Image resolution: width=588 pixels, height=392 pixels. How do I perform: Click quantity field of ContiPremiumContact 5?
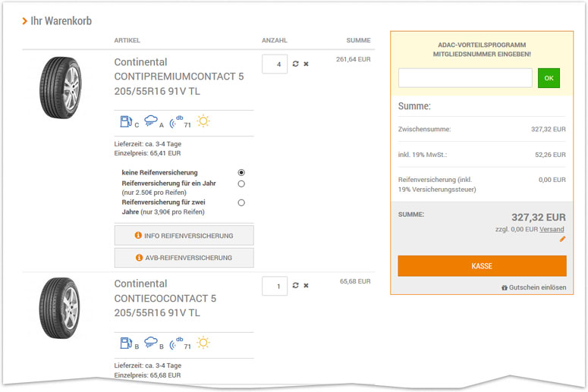click(x=275, y=64)
